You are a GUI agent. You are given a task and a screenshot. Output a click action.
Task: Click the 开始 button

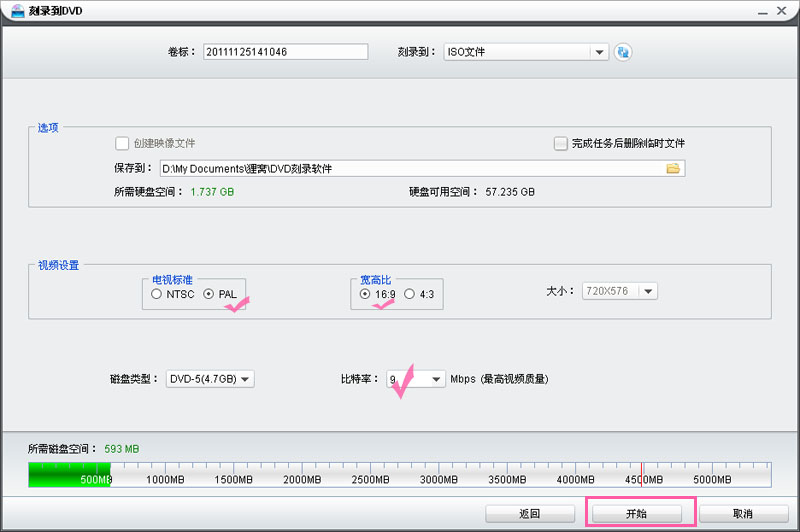click(636, 514)
